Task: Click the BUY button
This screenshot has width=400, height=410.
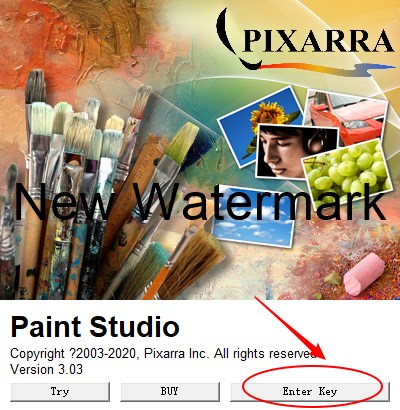Action: tap(170, 391)
